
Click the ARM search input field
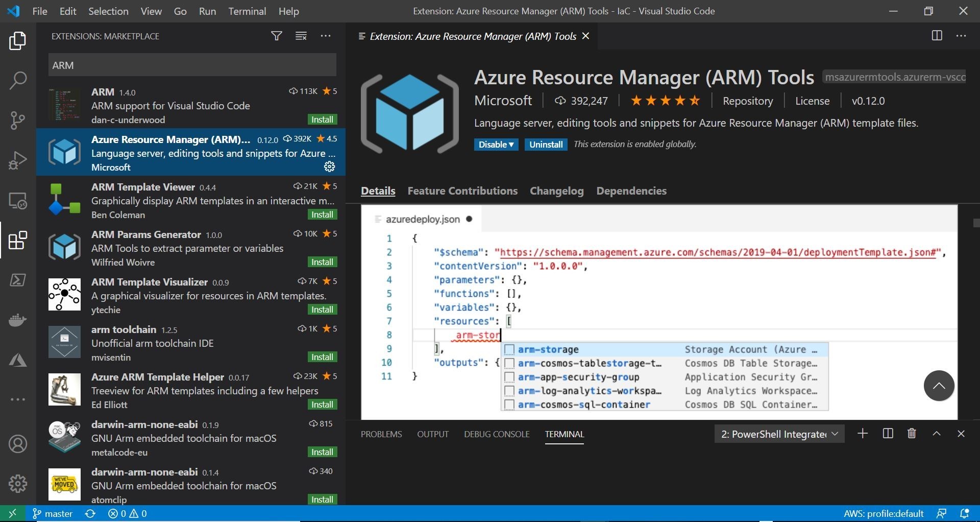pyautogui.click(x=192, y=65)
